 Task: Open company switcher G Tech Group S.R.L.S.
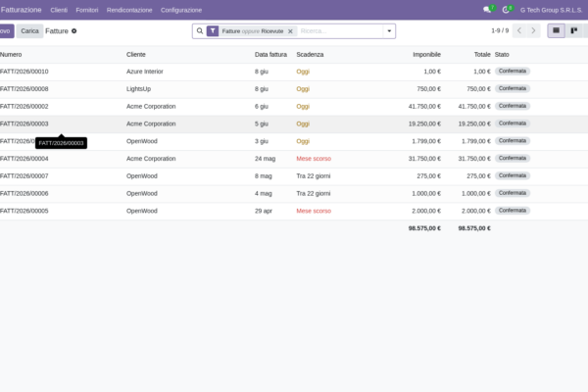point(551,10)
